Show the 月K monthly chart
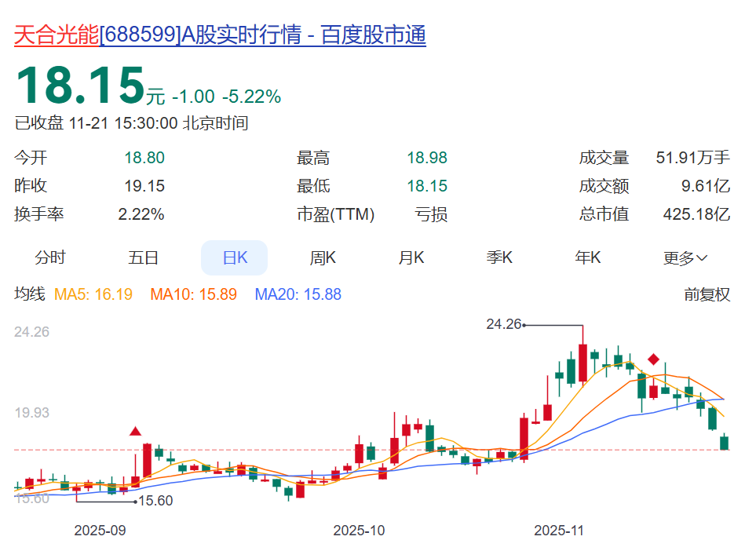 (x=411, y=258)
